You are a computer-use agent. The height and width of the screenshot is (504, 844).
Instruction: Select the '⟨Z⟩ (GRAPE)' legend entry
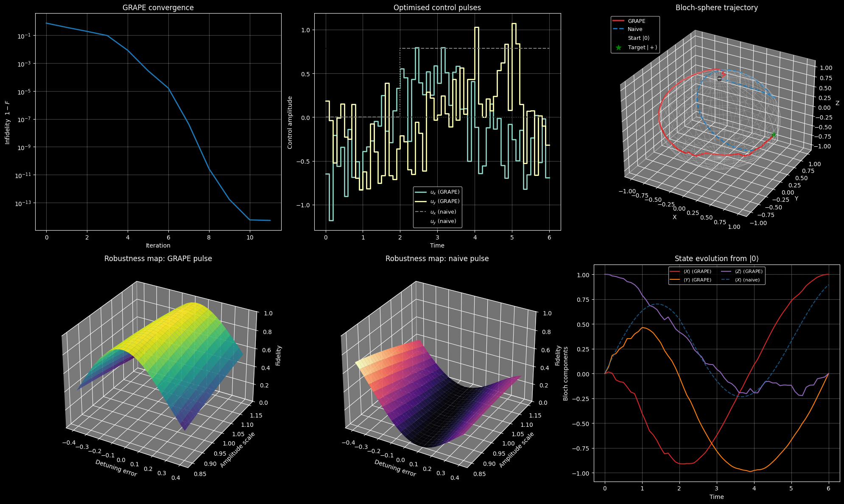coord(742,271)
